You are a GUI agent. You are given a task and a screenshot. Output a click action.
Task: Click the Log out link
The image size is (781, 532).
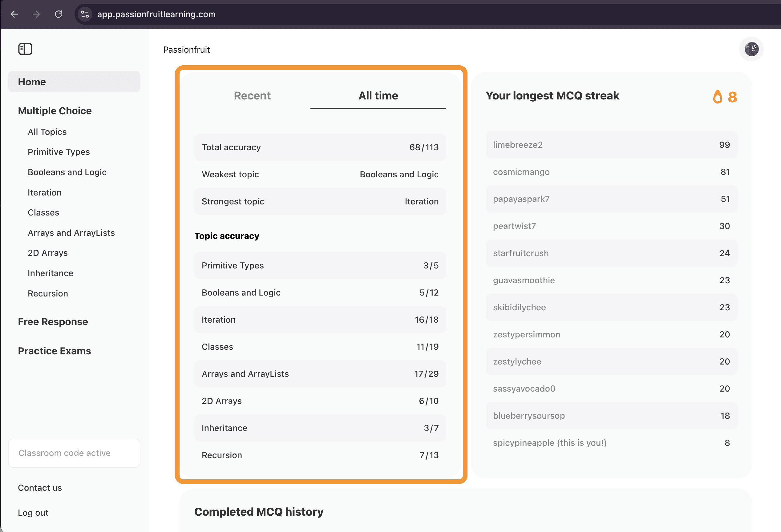[33, 513]
